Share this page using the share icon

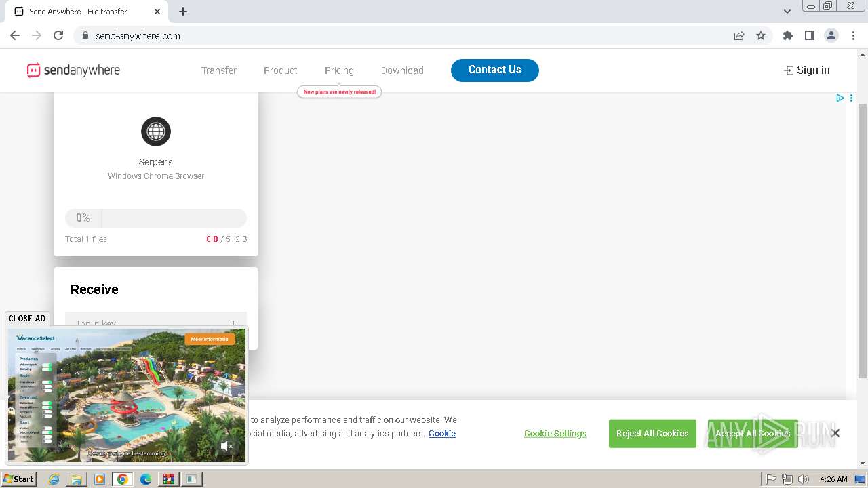(x=739, y=35)
